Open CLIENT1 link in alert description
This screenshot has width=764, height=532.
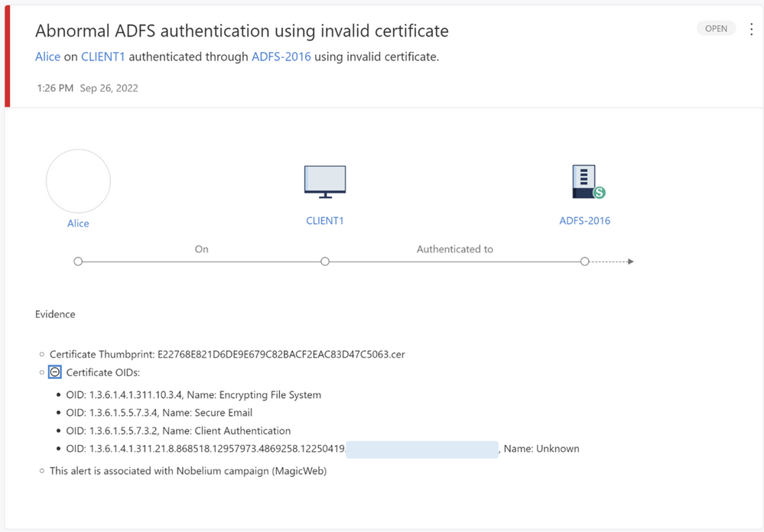coord(102,57)
